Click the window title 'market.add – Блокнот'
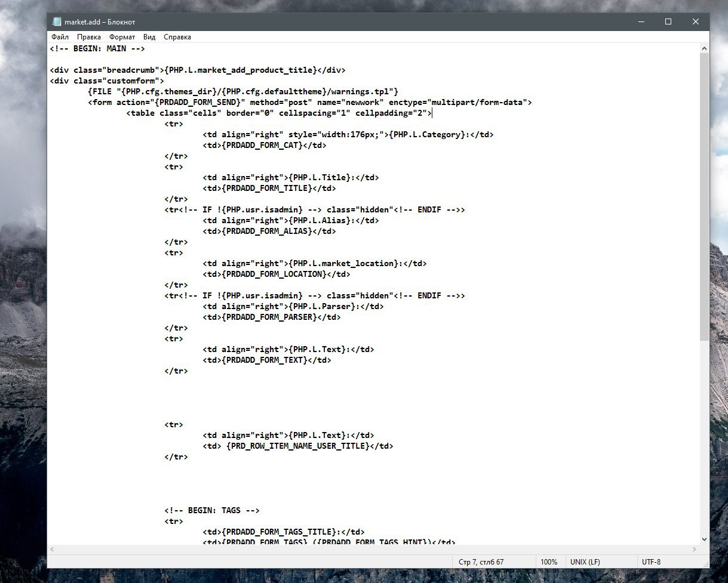The height and width of the screenshot is (583, 728). [100, 21]
